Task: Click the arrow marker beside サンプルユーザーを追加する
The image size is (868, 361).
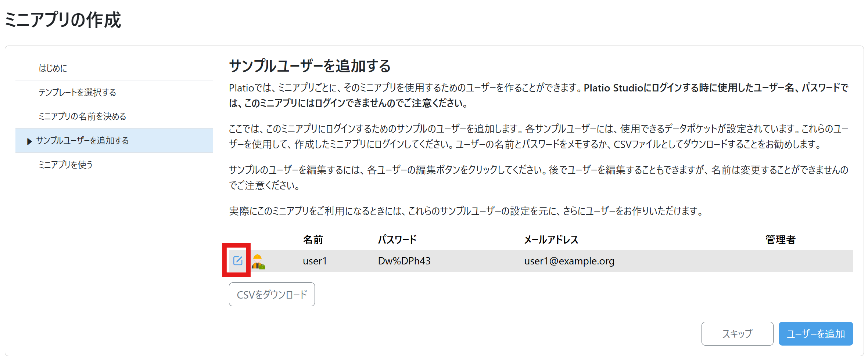Action: point(29,141)
